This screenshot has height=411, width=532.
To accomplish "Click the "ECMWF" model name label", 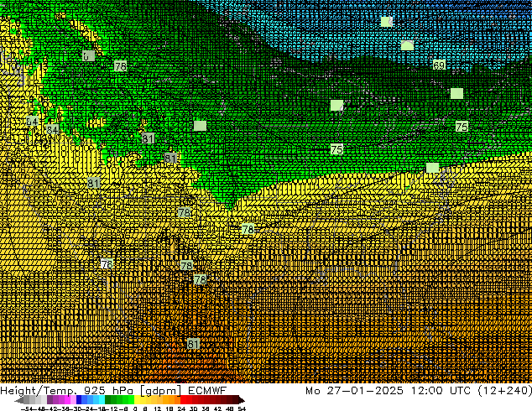I will 207,391.
